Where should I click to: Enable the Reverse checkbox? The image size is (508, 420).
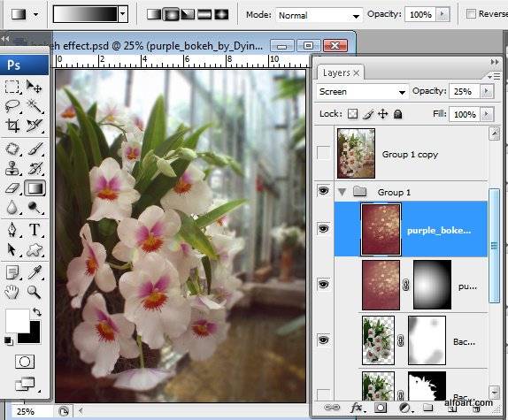(471, 13)
